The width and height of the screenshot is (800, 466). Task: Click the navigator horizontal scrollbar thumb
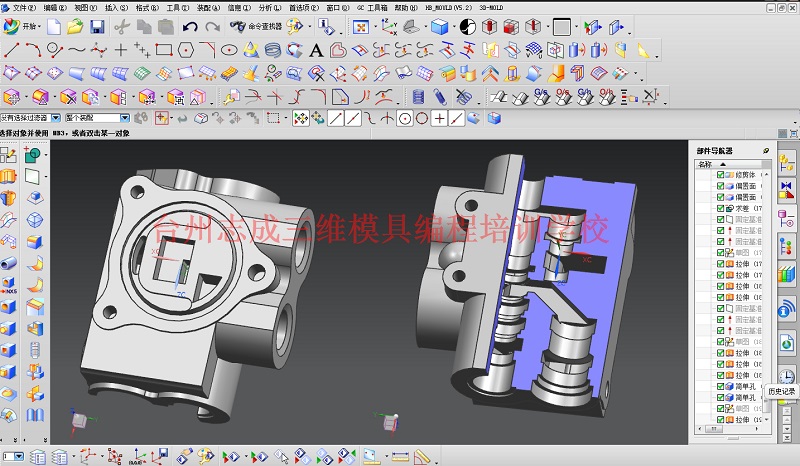point(713,429)
